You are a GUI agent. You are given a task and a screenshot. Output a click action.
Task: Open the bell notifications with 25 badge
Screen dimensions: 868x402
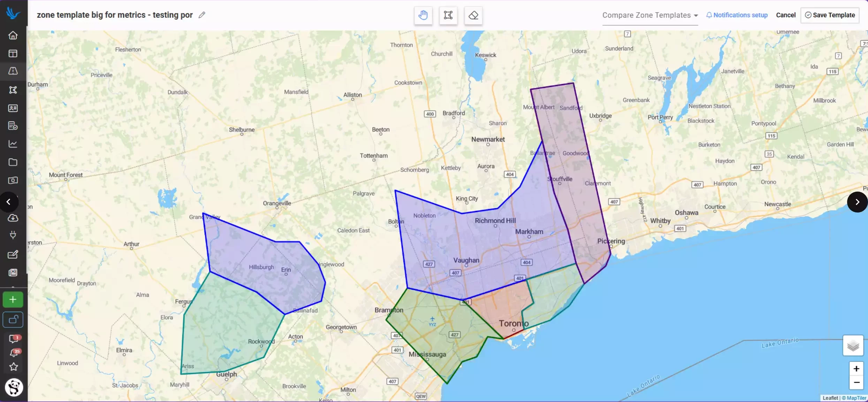click(14, 353)
